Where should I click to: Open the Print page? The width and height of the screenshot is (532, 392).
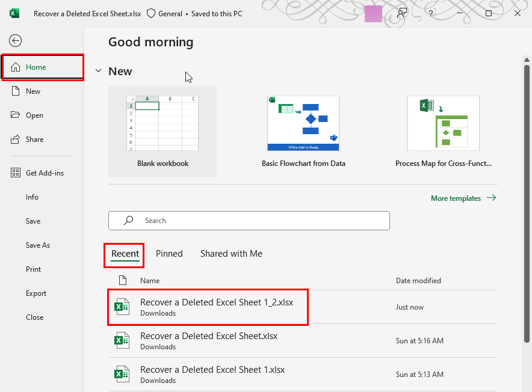point(33,269)
